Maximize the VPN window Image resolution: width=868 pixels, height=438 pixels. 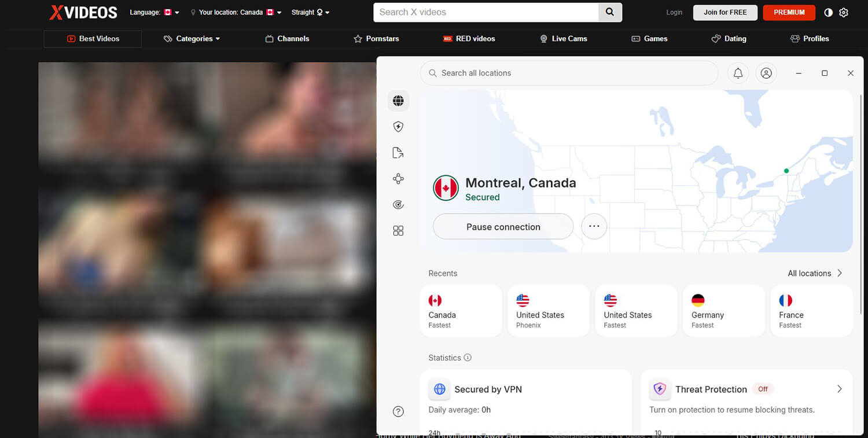[x=825, y=73]
